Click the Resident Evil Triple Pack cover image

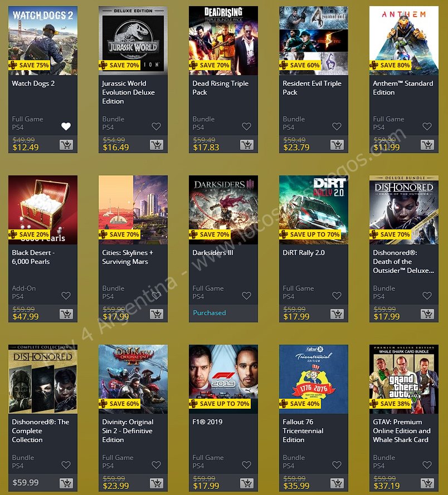pos(314,41)
